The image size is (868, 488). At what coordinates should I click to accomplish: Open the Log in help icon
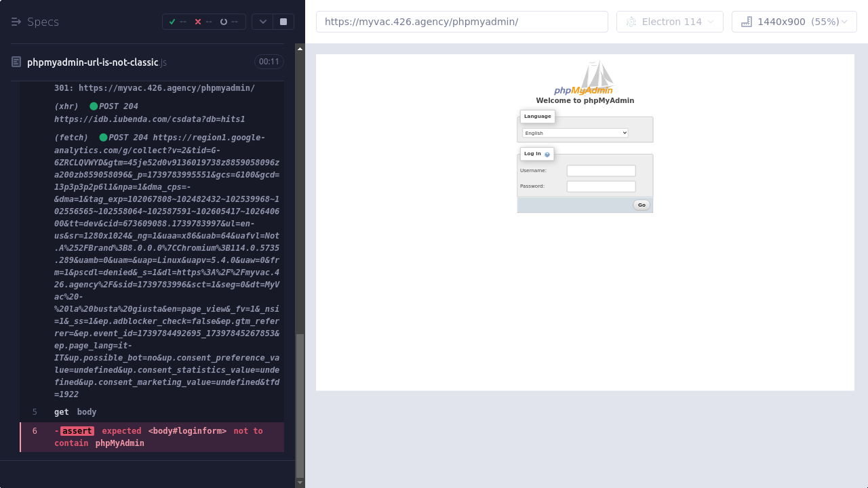(x=547, y=155)
